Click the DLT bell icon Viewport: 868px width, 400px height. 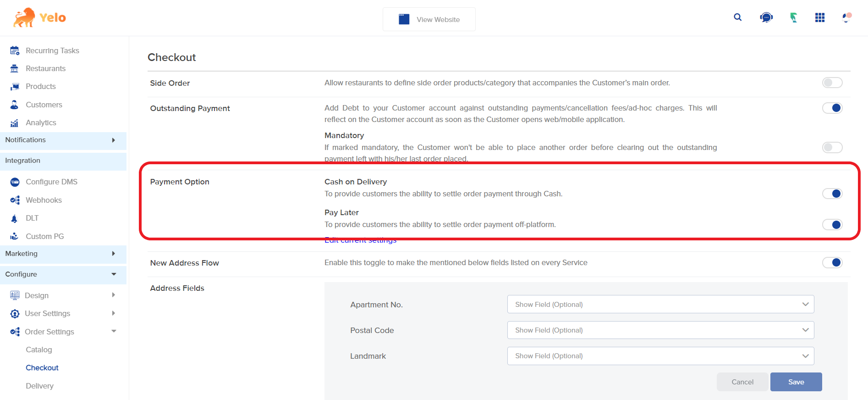point(14,218)
